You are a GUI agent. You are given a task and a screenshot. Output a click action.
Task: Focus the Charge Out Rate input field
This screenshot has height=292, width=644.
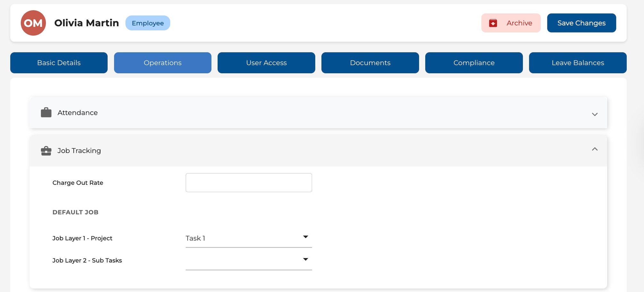click(249, 183)
